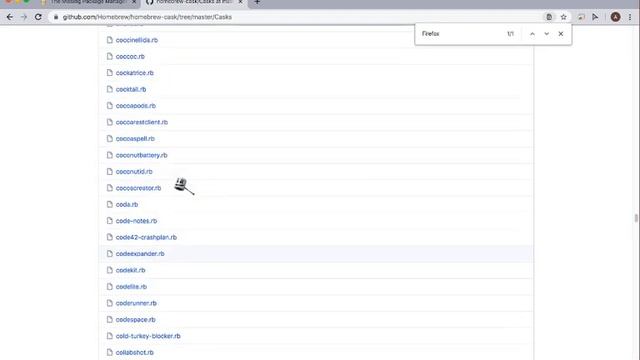Screen dimensions: 640x360
Task: Open a new browser tab
Action: click(257, 2)
